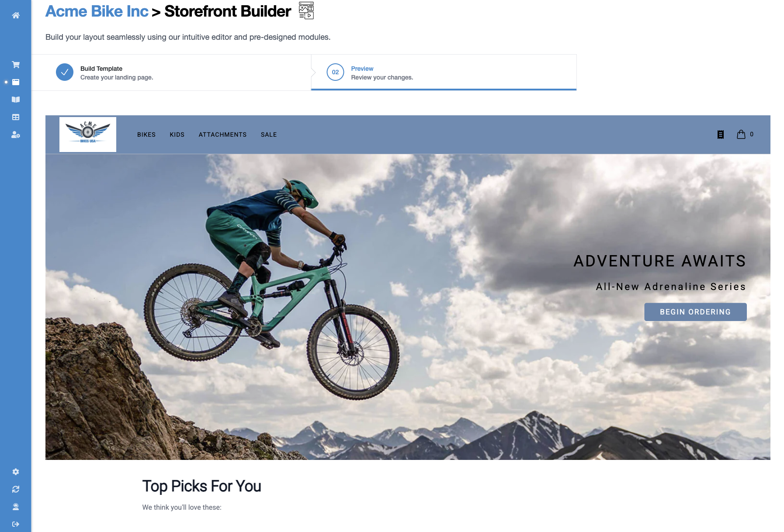This screenshot has height=532, width=784.
Task: Open the settings gear in sidebar
Action: pos(16,472)
